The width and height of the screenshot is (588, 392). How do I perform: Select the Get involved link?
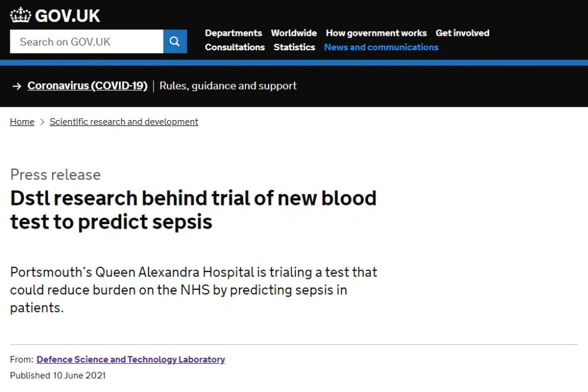pyautogui.click(x=463, y=33)
